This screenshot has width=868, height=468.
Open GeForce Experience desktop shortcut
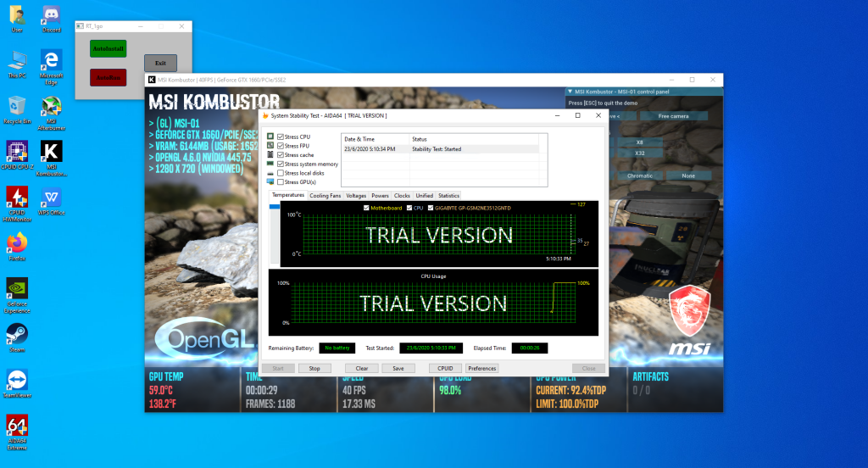coord(17,296)
